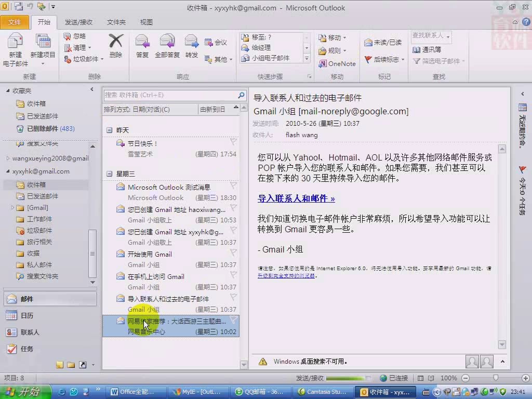This screenshot has width=532, height=399.
Task: Open 已删除邮件 (483) folder in favorites
Action: click(50, 129)
